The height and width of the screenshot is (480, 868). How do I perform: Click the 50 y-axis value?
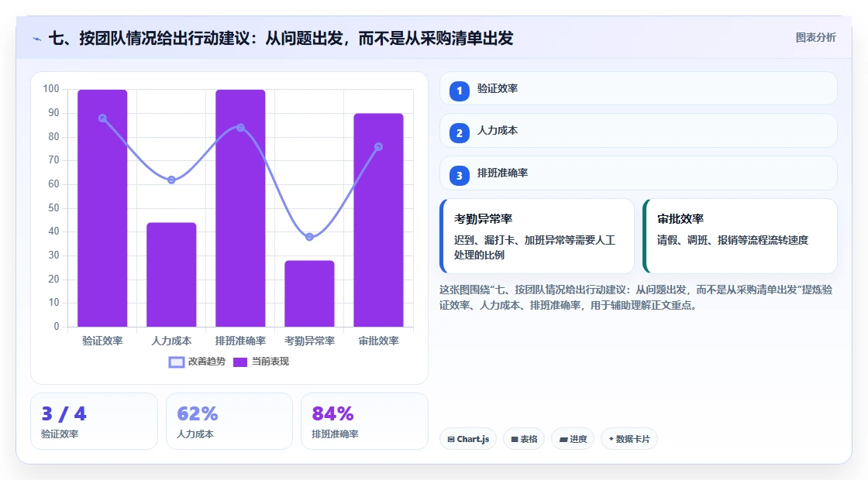tap(53, 208)
